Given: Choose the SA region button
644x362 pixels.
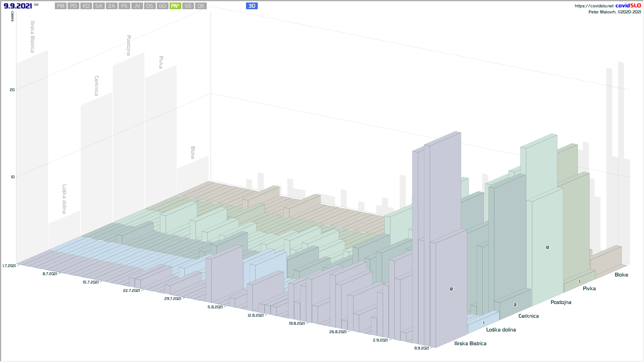Looking at the screenshot, I should pyautogui.click(x=99, y=6).
